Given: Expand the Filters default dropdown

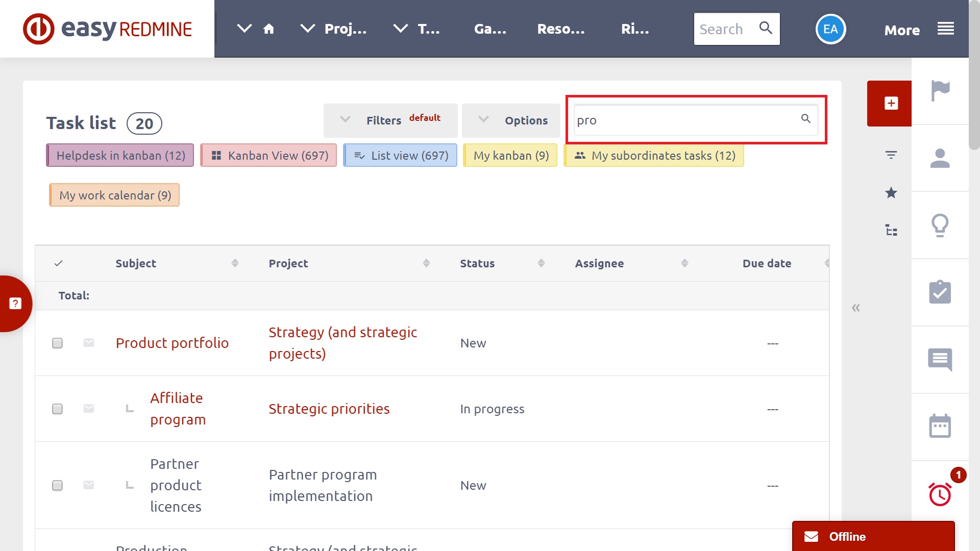Looking at the screenshot, I should [x=390, y=120].
